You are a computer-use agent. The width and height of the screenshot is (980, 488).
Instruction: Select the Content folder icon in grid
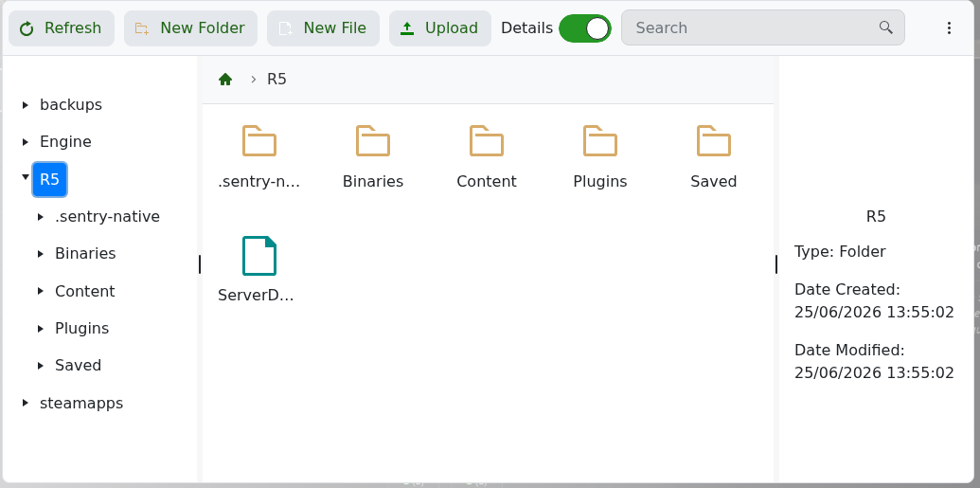[x=487, y=141]
